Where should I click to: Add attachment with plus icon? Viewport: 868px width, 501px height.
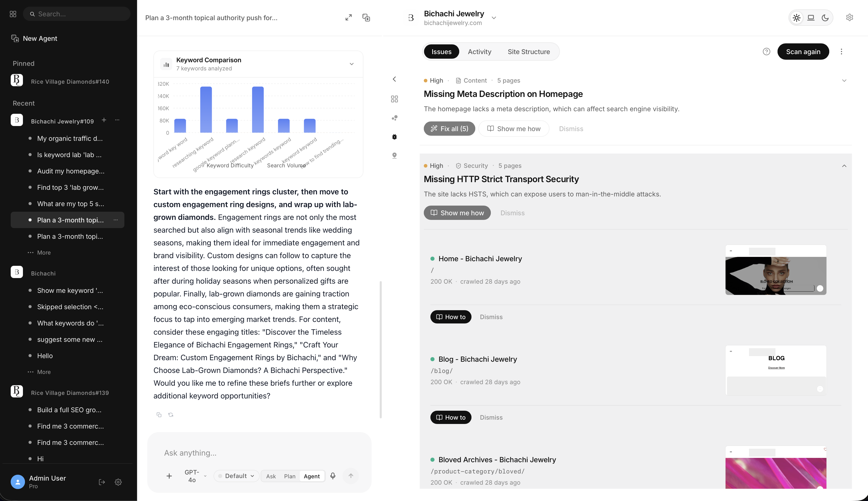tap(169, 476)
